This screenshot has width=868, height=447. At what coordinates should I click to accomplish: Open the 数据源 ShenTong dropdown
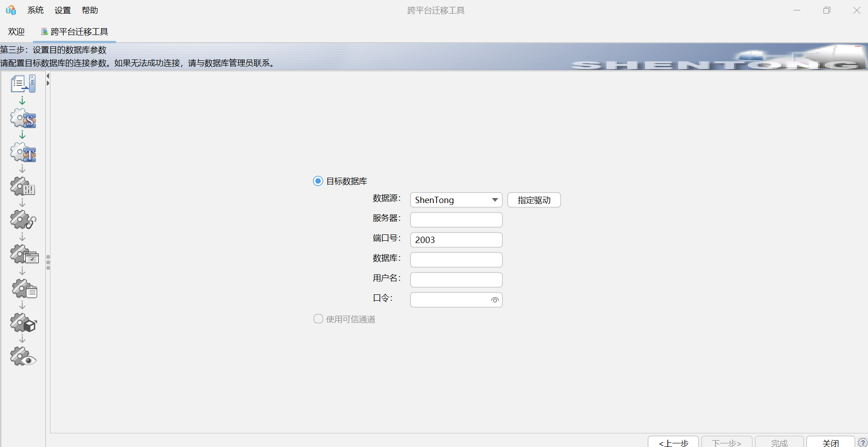click(456, 200)
